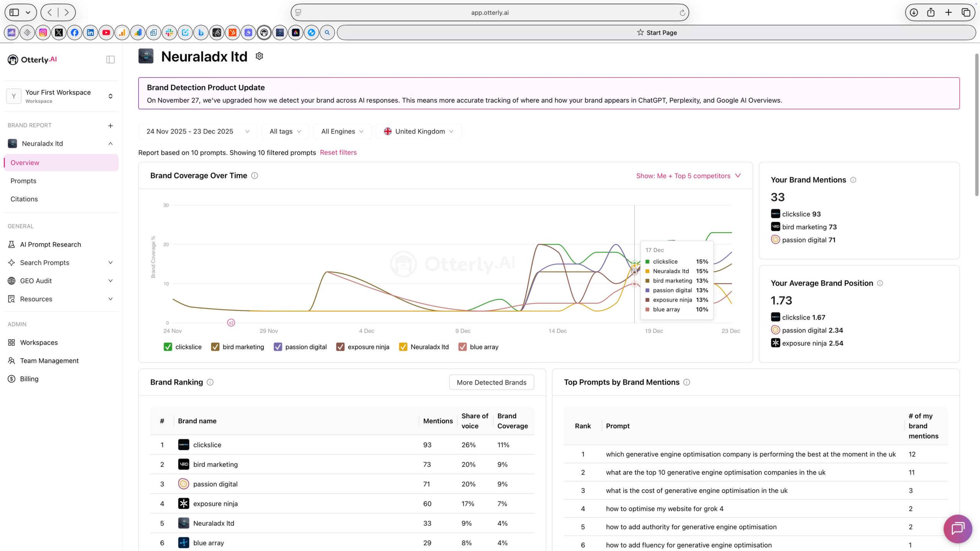Expand the Show Me + Top 5 competitors dropdown
The width and height of the screenshot is (980, 551).
pyautogui.click(x=688, y=176)
